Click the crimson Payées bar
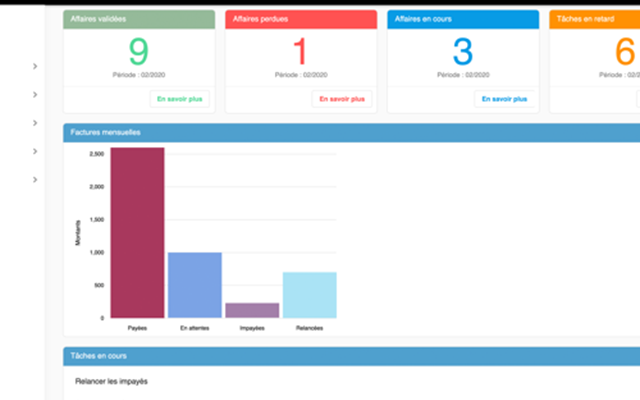 pos(138,233)
